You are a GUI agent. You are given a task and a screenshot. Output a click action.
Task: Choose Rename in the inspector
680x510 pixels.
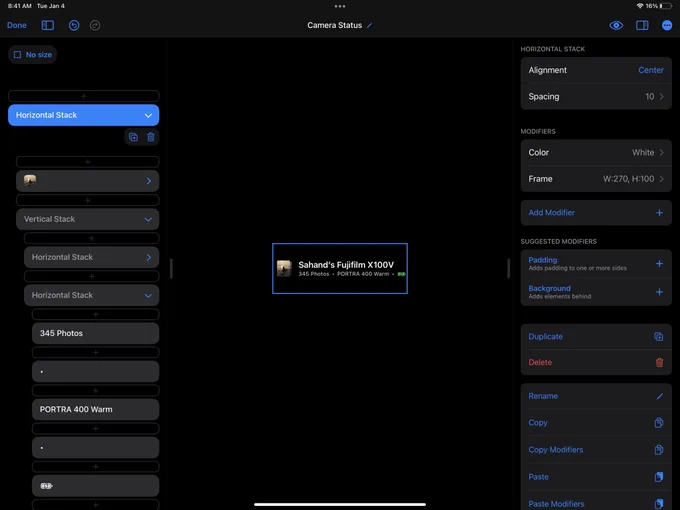coord(596,396)
